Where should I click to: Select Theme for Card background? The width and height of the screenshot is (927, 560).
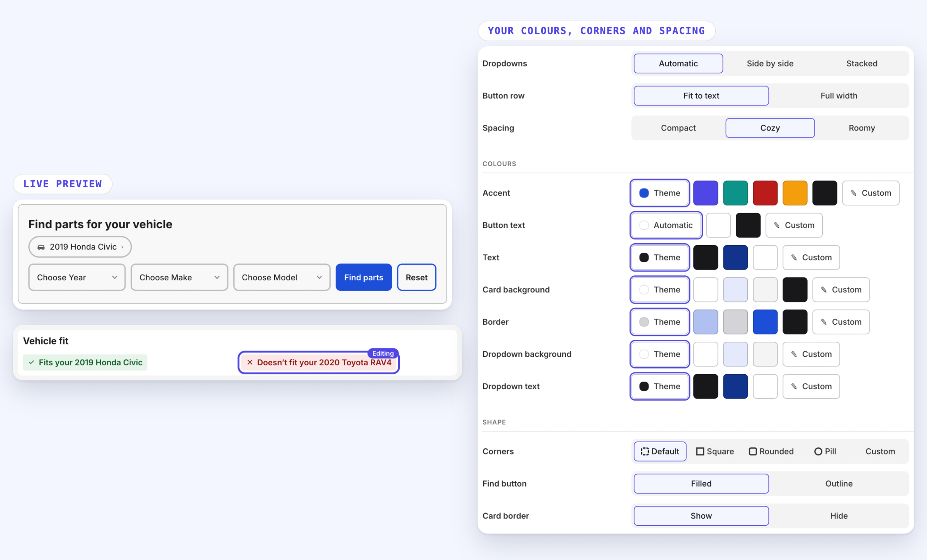tap(660, 290)
